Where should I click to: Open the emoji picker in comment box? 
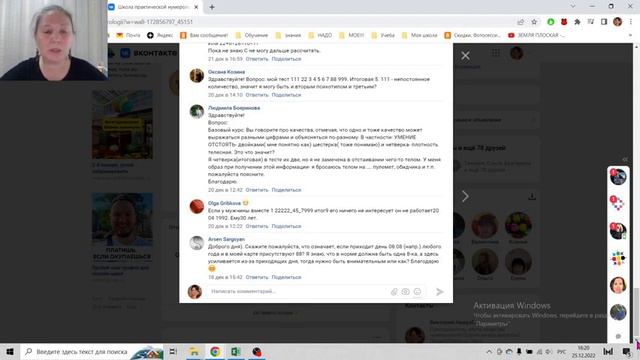point(417,291)
